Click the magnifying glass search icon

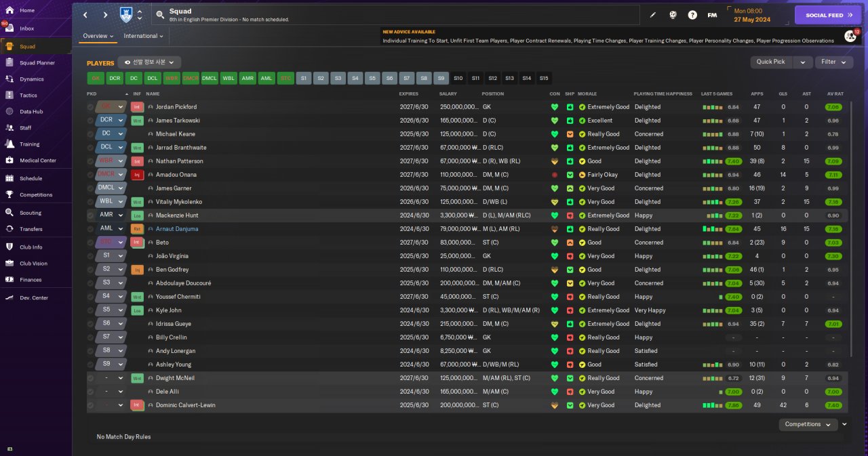point(159,14)
